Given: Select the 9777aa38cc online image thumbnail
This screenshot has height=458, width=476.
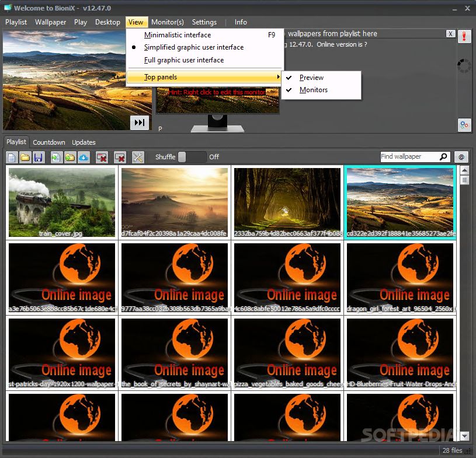Looking at the screenshot, I should pyautogui.click(x=175, y=278).
